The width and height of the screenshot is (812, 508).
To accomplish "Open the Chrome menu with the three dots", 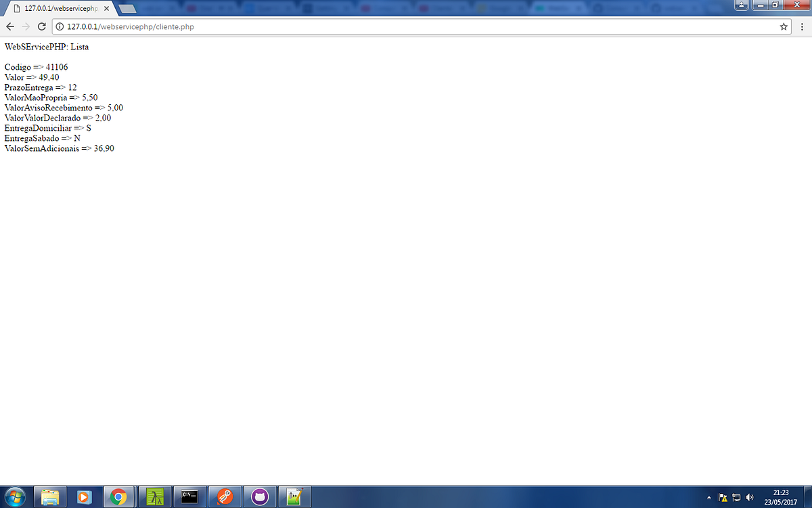I will click(802, 26).
